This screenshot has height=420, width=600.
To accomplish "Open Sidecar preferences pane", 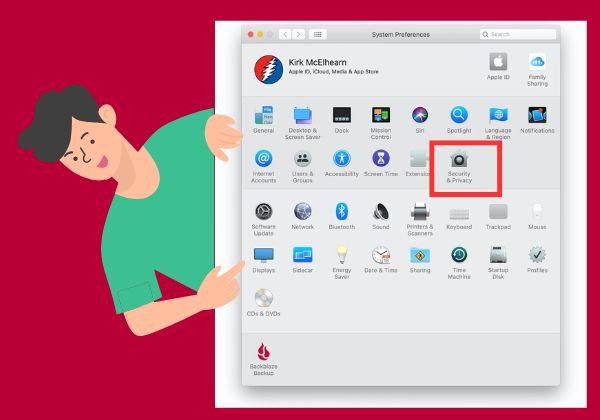I will (x=302, y=259).
